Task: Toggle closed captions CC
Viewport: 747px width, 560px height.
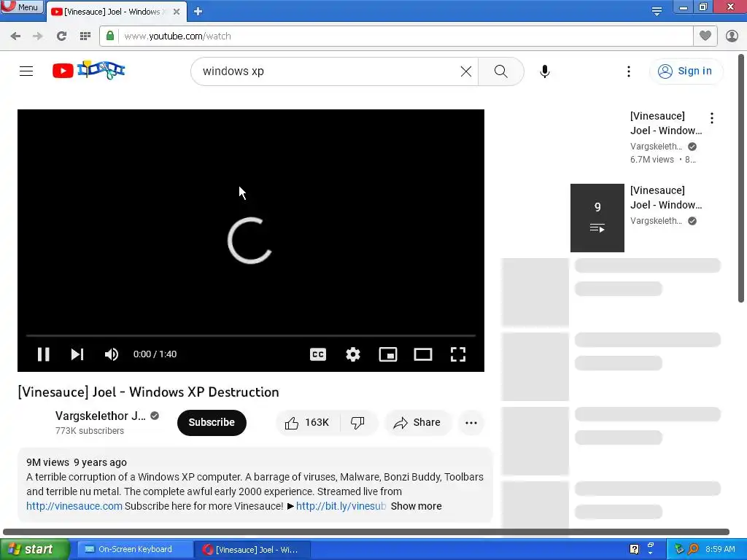Action: (x=318, y=354)
